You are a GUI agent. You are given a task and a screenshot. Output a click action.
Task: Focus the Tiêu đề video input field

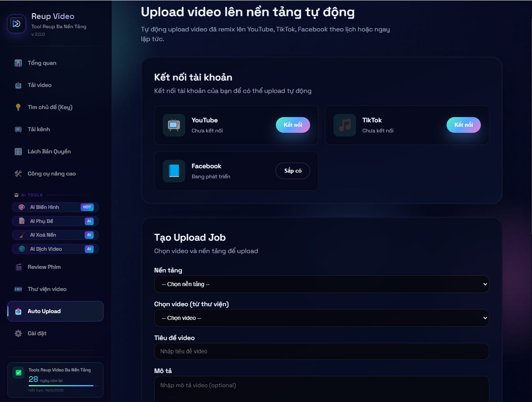[321, 351]
